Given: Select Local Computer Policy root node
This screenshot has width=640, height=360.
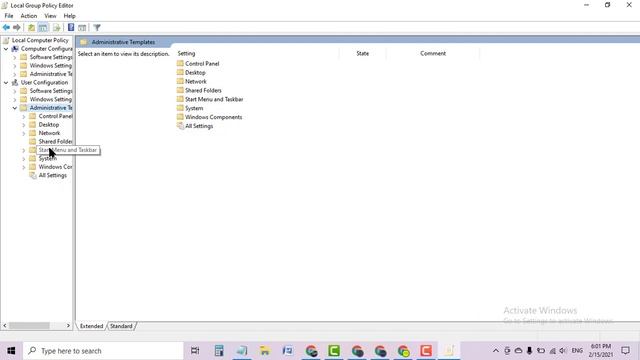Looking at the screenshot, I should point(40,40).
